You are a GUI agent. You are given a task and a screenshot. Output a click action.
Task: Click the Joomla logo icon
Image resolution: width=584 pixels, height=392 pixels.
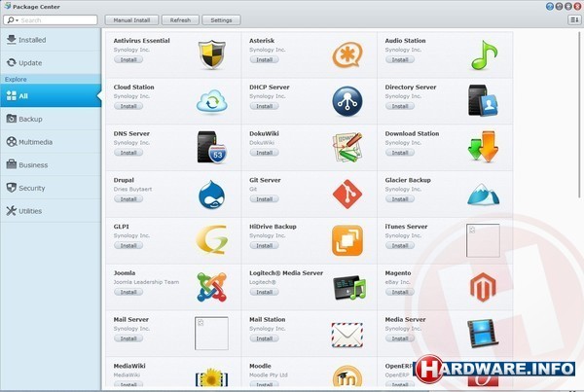coord(211,286)
